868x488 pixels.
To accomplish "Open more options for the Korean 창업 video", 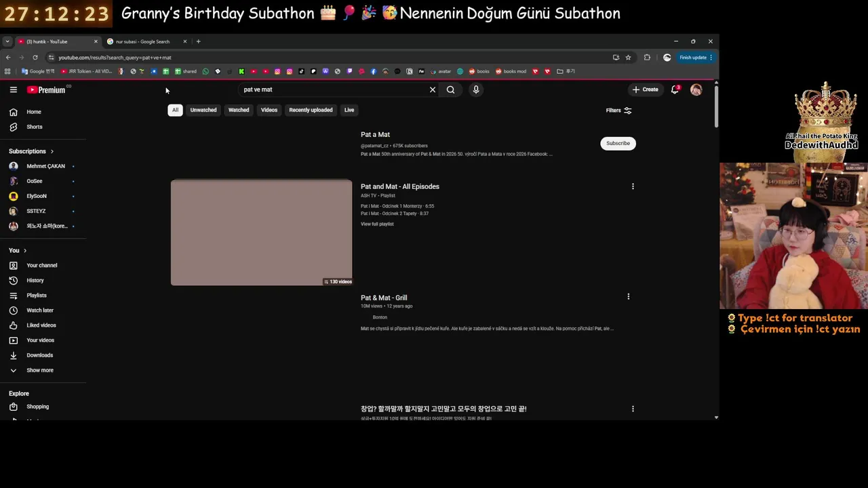I will [x=633, y=409].
